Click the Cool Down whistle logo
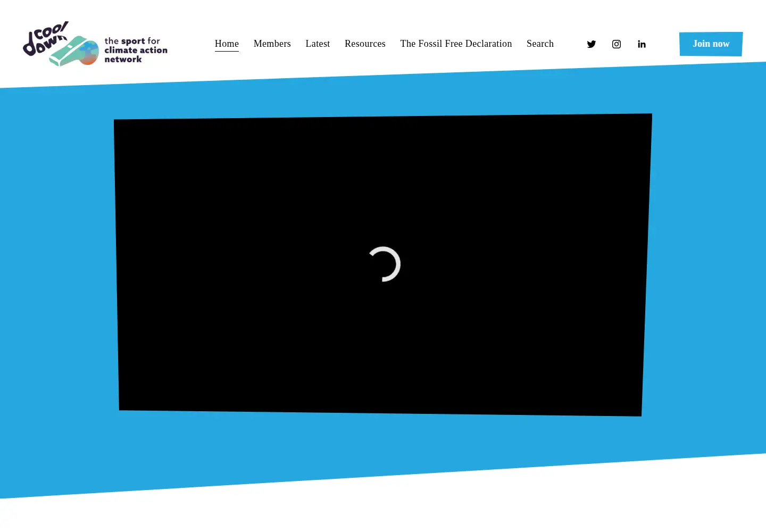 pyautogui.click(x=95, y=44)
